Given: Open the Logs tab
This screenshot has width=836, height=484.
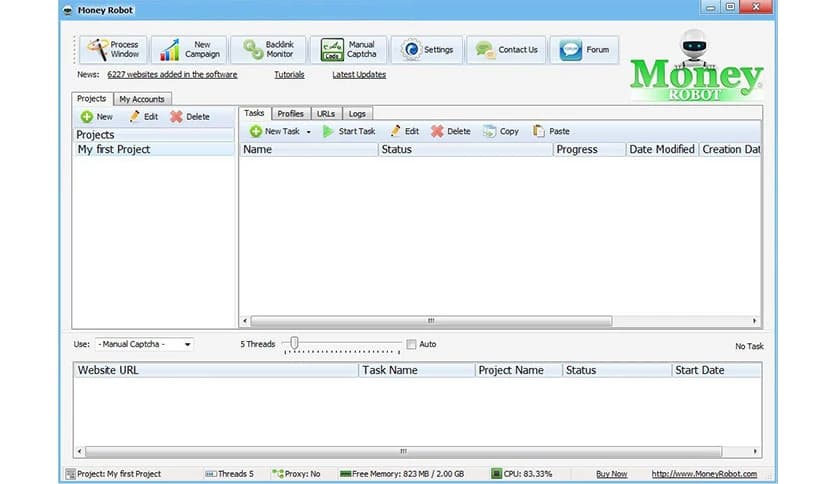Looking at the screenshot, I should 357,114.
